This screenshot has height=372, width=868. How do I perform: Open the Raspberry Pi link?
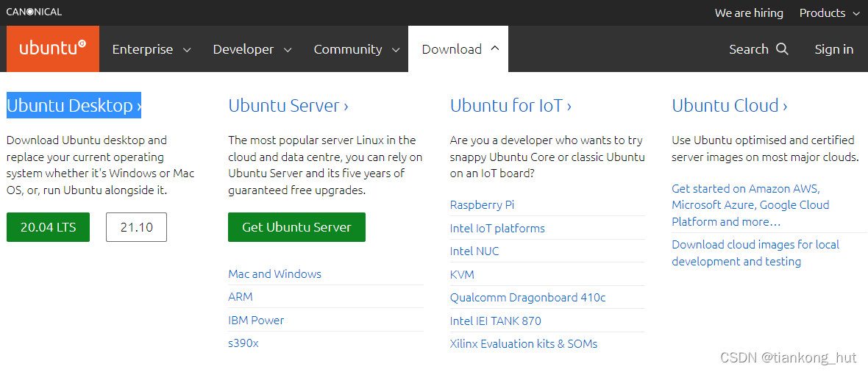point(482,205)
